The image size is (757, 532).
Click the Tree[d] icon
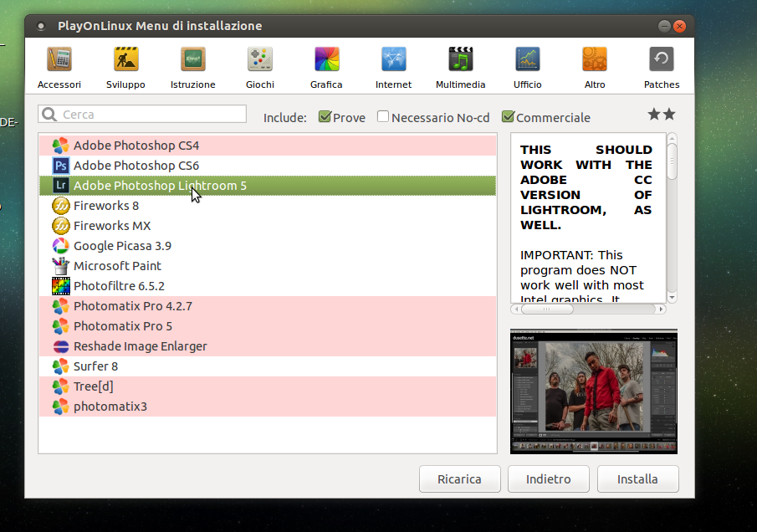tap(61, 386)
